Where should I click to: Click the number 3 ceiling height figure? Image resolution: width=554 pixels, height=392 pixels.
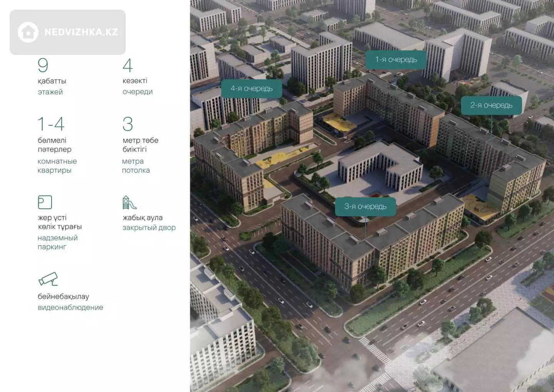pyautogui.click(x=127, y=124)
